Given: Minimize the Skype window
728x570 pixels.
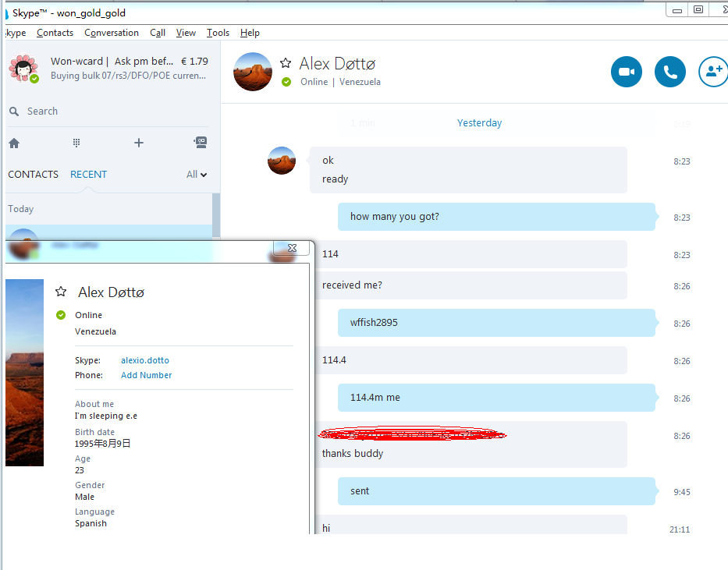Looking at the screenshot, I should (x=677, y=10).
